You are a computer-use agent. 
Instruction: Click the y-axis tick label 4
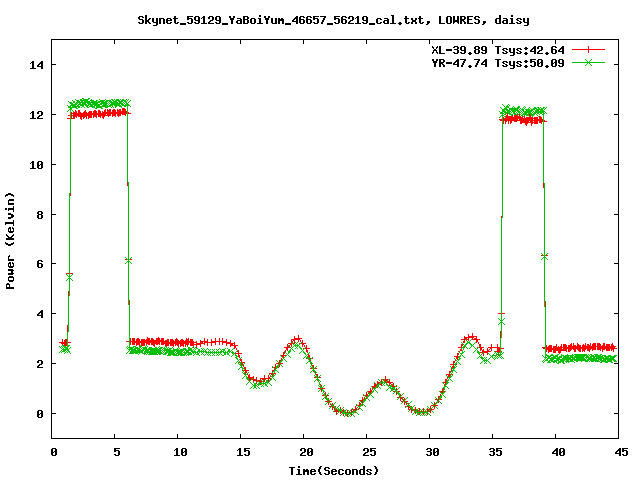pos(40,314)
